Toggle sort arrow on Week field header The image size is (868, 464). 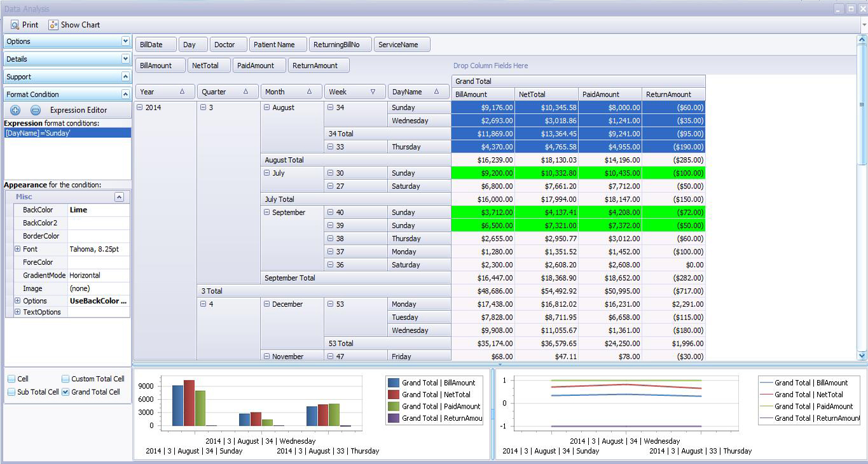pos(373,92)
